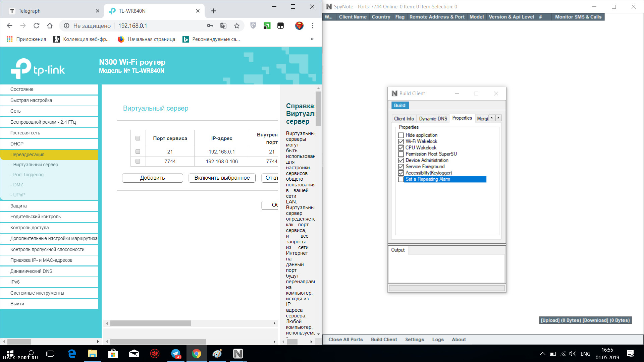
Task: Click the saved password key icon
Action: point(210,26)
